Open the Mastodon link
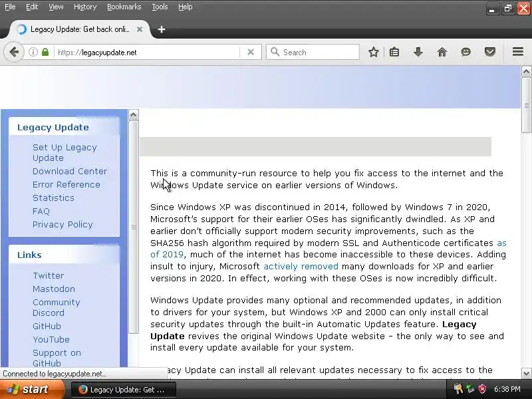The width and height of the screenshot is (532, 399). [54, 289]
